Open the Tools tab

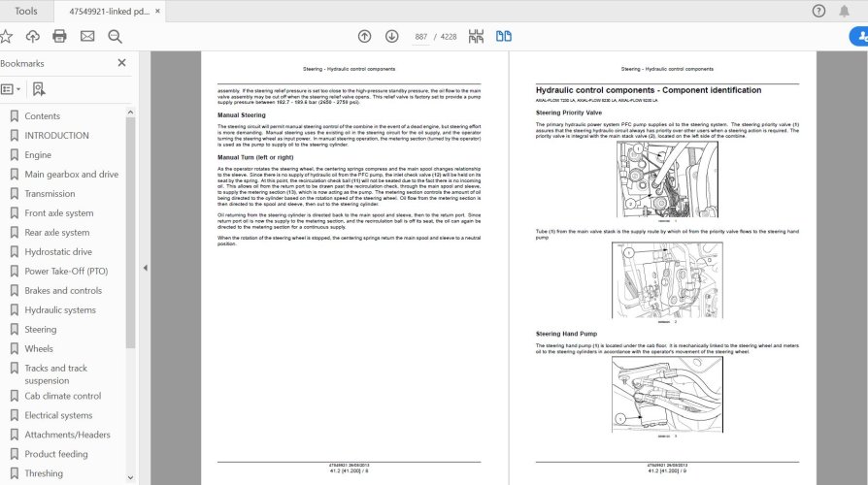click(x=26, y=11)
